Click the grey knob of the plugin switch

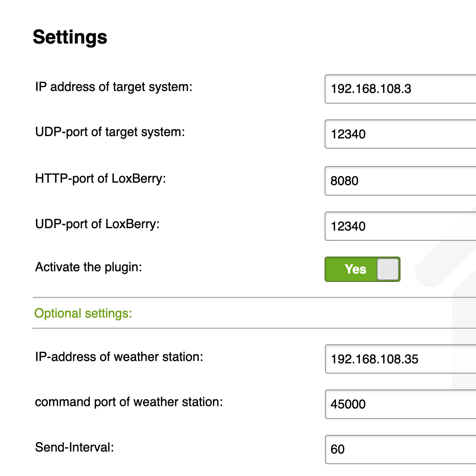click(x=388, y=269)
